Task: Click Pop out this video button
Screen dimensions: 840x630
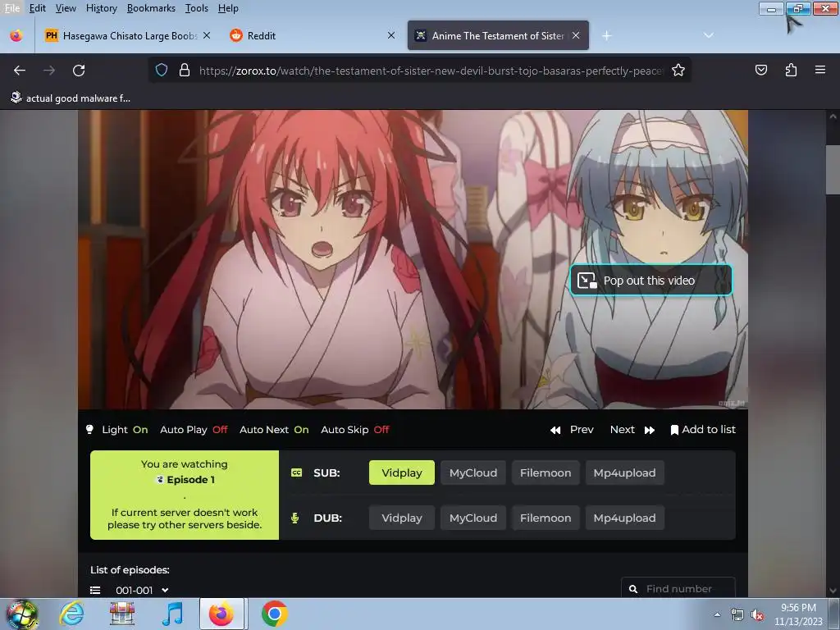Action: point(651,281)
